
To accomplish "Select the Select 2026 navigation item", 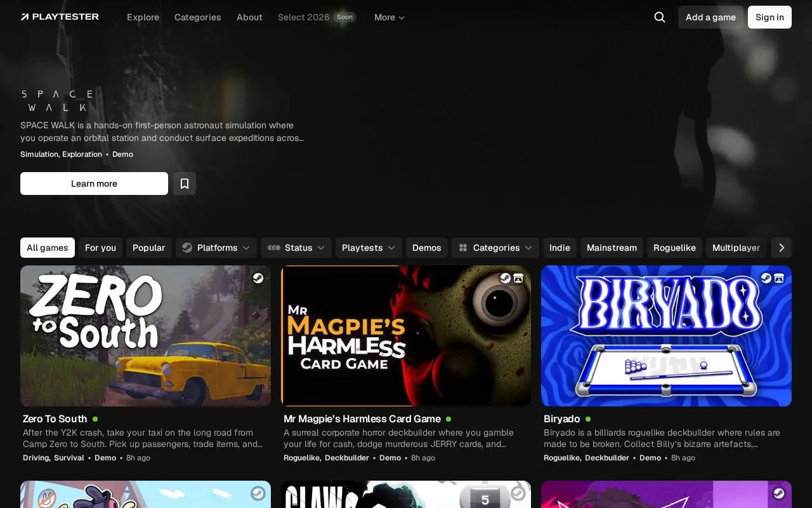I will point(317,17).
